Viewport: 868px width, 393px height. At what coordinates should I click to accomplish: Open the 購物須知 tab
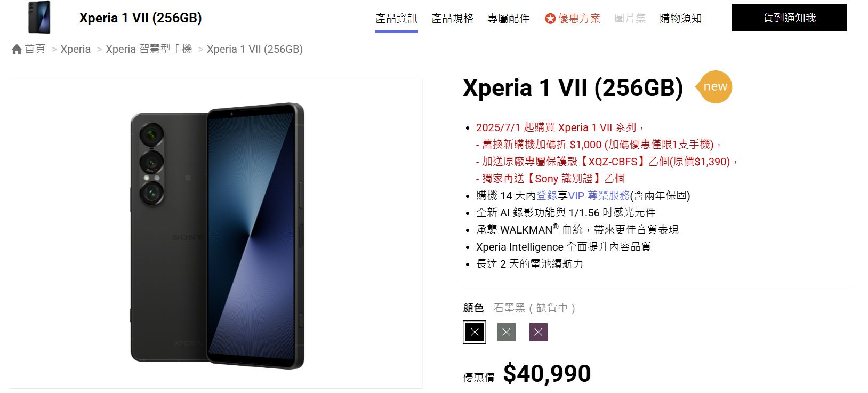(x=681, y=19)
